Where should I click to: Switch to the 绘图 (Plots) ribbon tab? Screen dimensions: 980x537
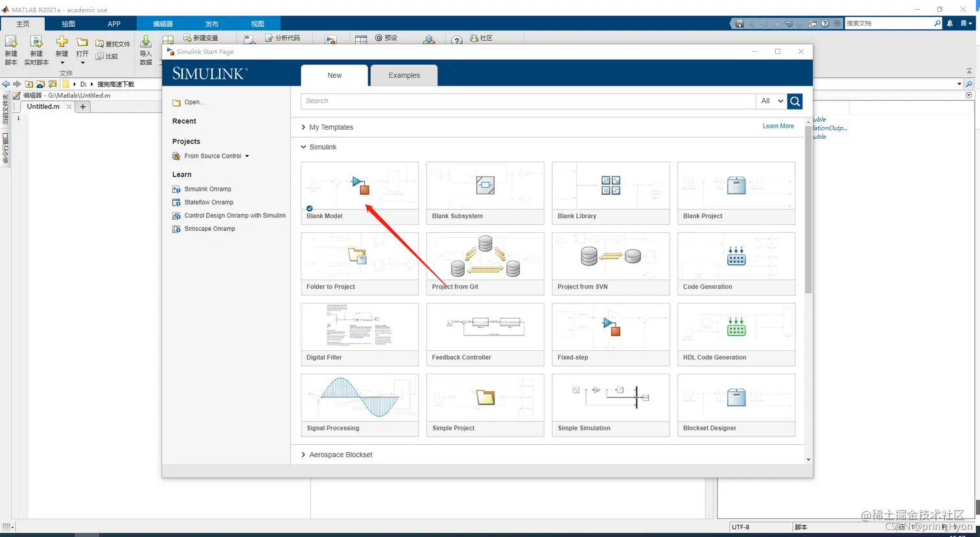coord(68,23)
